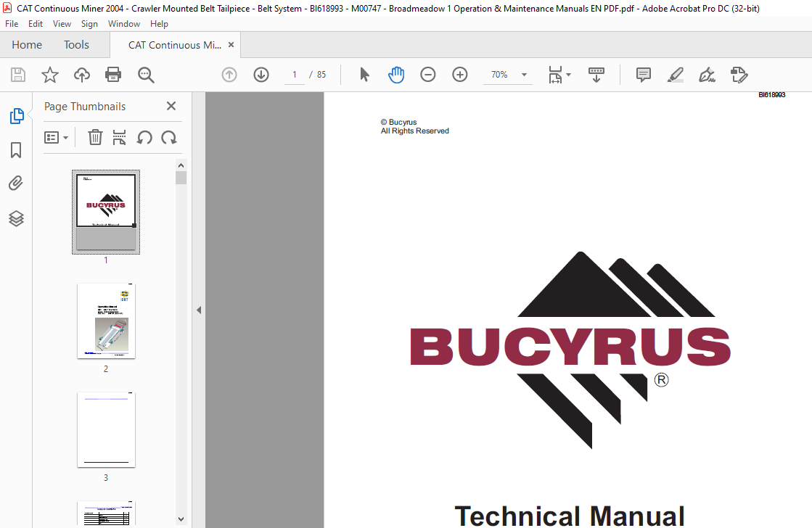Screen dimensions: 812x528
Task: Zoom out with minus icon
Action: click(427, 75)
